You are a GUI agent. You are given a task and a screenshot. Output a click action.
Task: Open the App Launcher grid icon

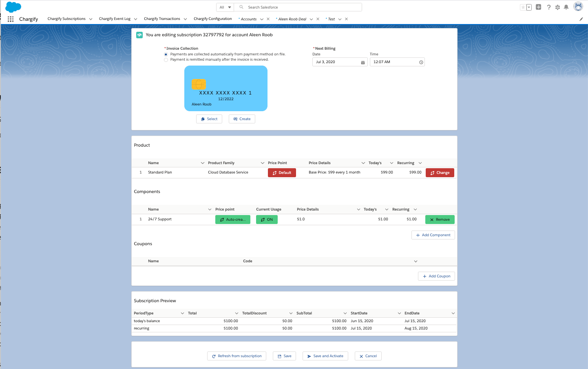click(11, 19)
